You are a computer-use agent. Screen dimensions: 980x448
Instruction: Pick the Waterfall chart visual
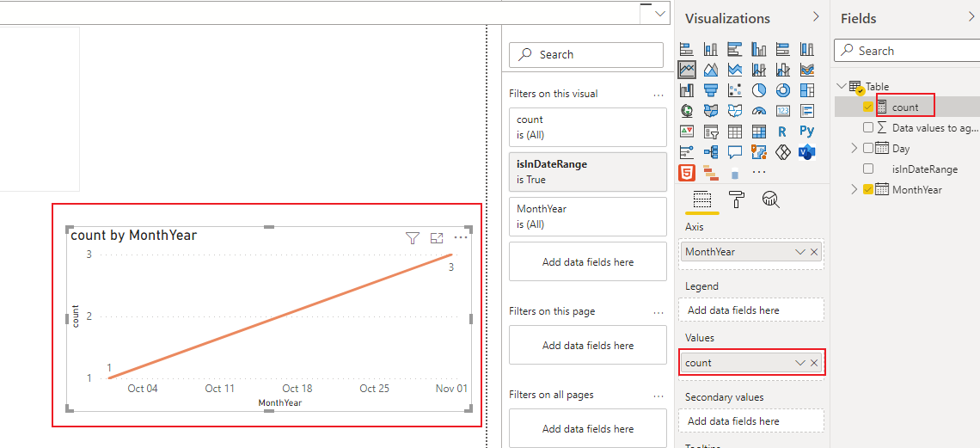pyautogui.click(x=688, y=90)
